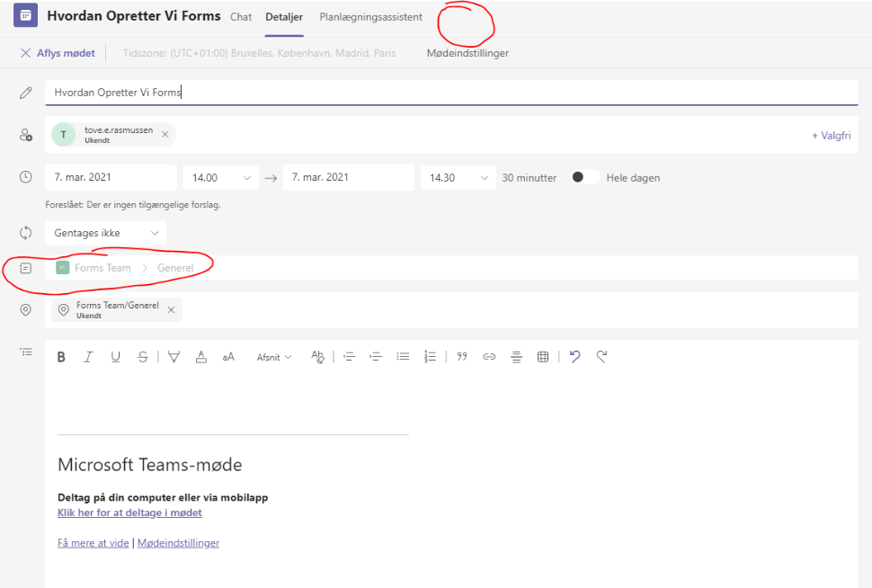Add optional attendees with + Valgfri
The image size is (872, 588).
click(x=832, y=135)
